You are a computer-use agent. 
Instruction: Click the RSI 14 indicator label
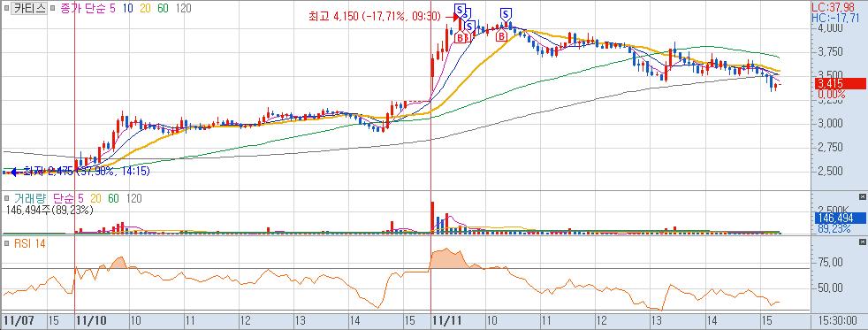point(29,242)
